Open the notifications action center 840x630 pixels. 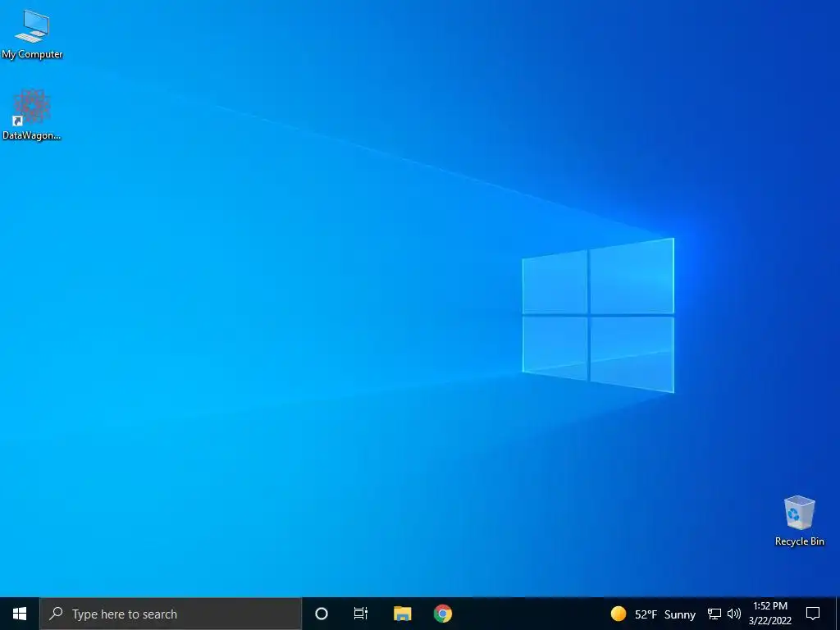point(813,614)
